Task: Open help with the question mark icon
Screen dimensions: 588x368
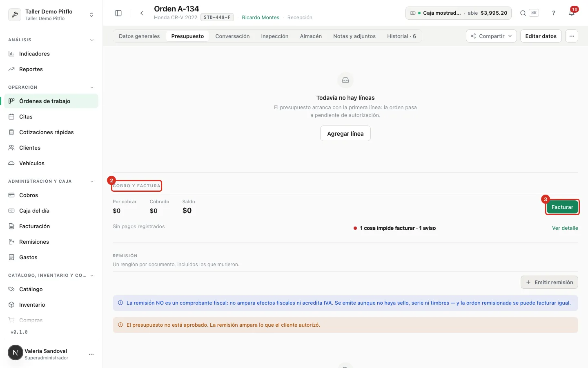Action: coord(554,13)
